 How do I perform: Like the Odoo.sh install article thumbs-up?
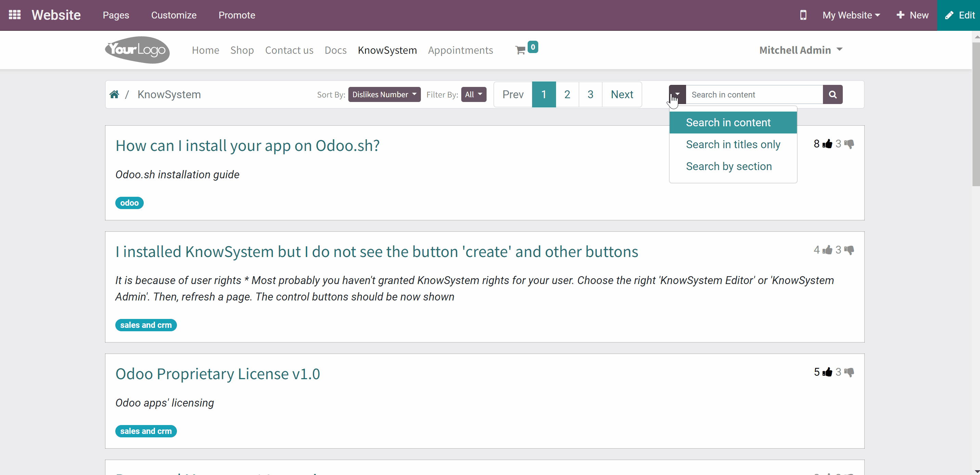click(827, 144)
